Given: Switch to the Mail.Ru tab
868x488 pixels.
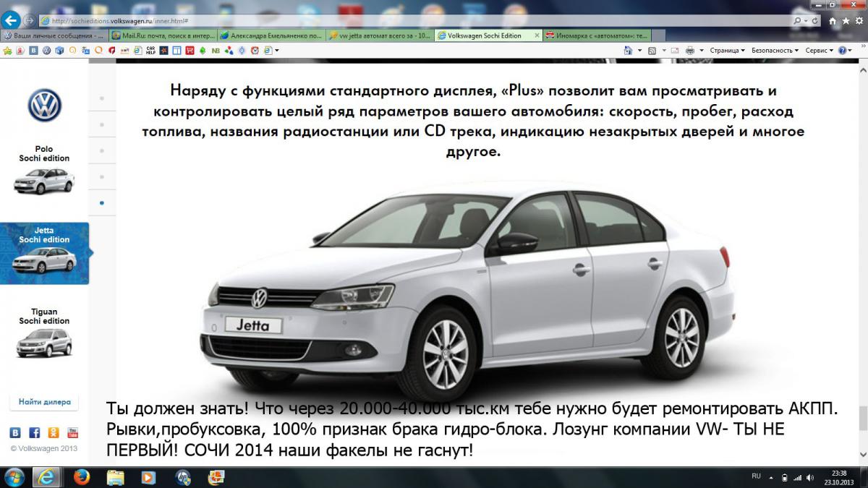Looking at the screenshot, I should click(x=164, y=35).
